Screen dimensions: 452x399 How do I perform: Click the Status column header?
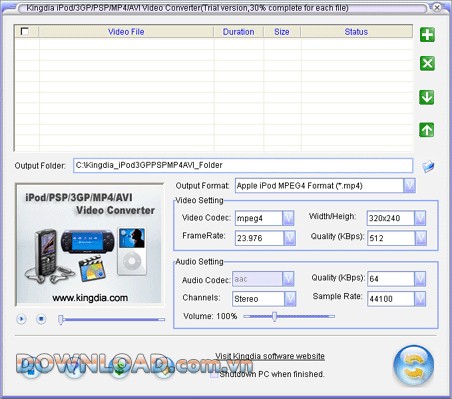tap(356, 32)
